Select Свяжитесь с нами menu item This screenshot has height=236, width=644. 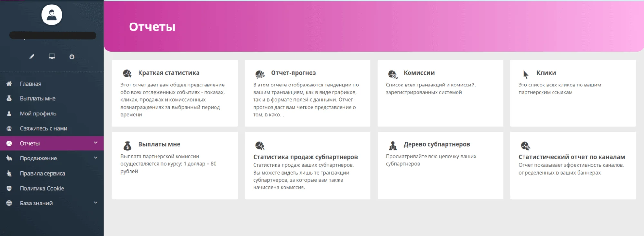[43, 128]
